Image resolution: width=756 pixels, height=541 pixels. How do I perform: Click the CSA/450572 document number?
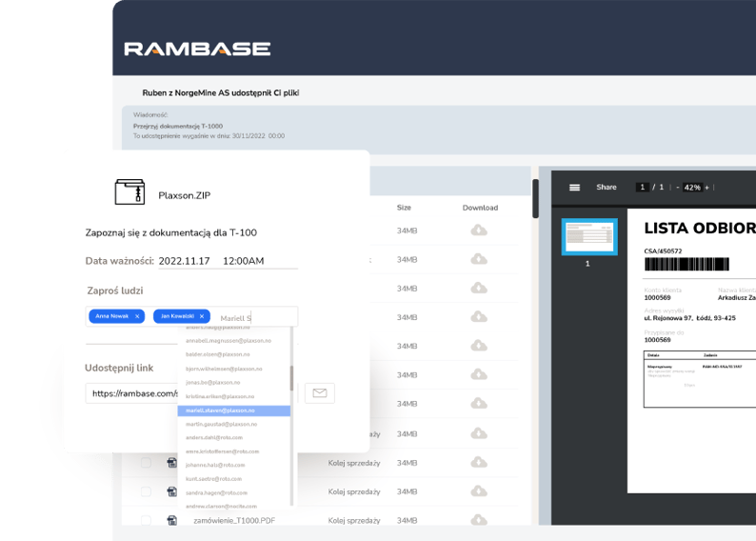coord(663,250)
